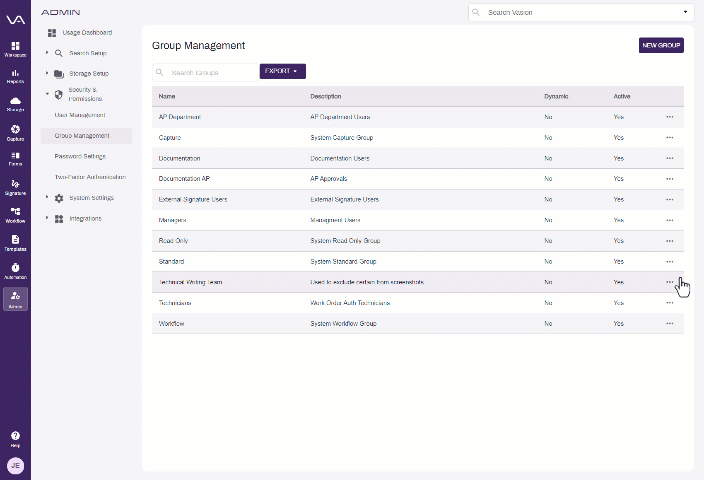Open the Capture section in sidebar

(x=15, y=133)
